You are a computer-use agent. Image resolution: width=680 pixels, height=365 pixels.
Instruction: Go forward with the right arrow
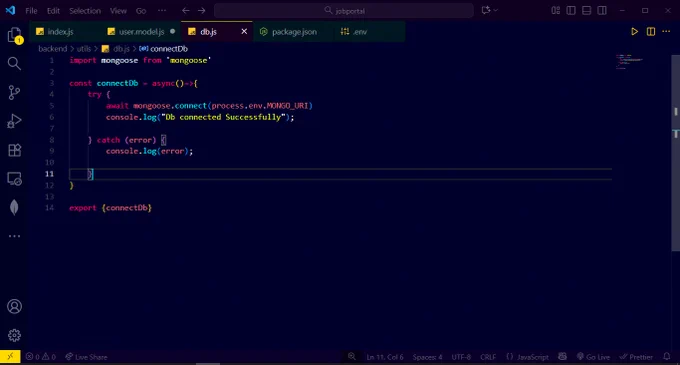coord(202,10)
